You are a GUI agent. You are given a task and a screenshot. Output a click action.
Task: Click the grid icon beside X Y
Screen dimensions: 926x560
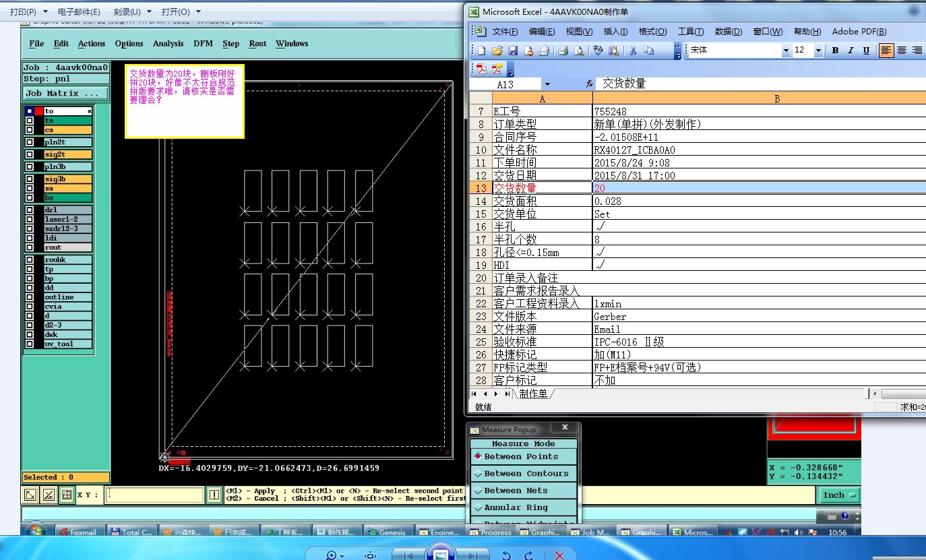pyautogui.click(x=67, y=495)
